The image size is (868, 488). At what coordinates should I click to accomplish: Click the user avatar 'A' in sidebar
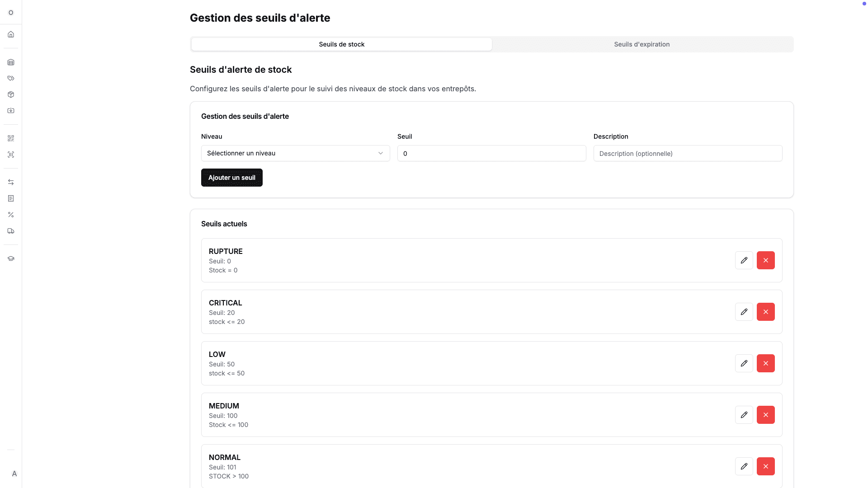coord(14,474)
